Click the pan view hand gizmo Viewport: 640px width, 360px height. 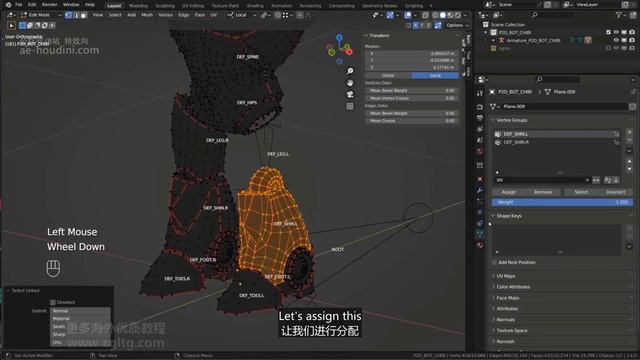click(x=350, y=83)
